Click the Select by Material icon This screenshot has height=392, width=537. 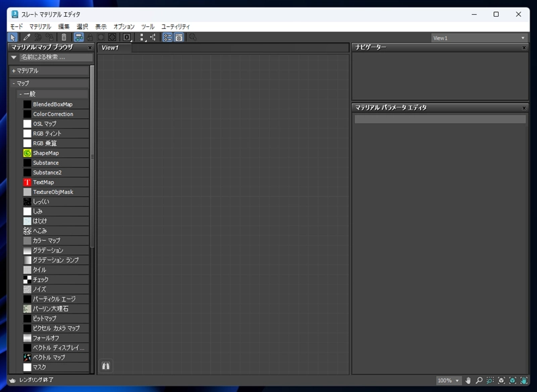click(193, 38)
